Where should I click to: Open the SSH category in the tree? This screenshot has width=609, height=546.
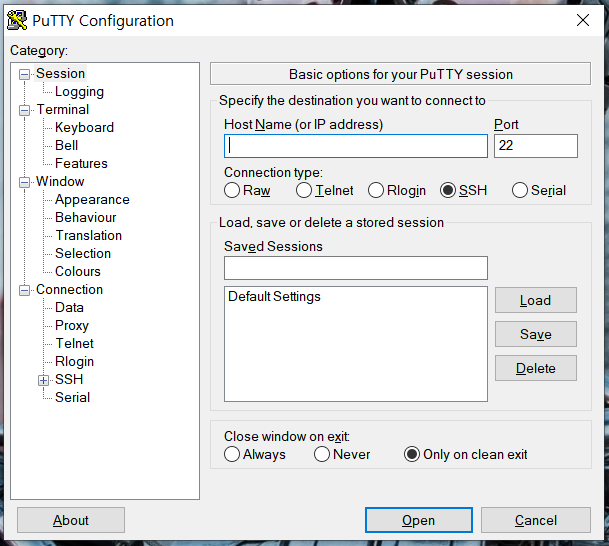pyautogui.click(x=69, y=379)
